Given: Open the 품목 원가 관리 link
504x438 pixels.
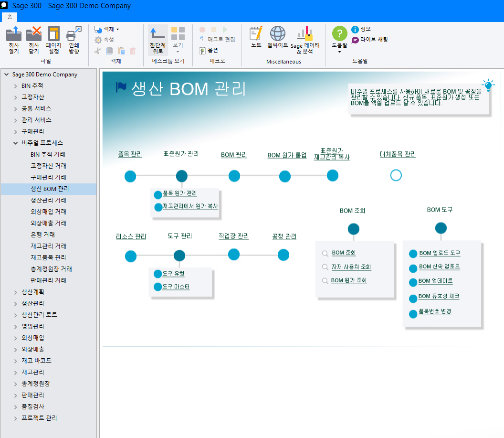Looking at the screenshot, I should 179,193.
